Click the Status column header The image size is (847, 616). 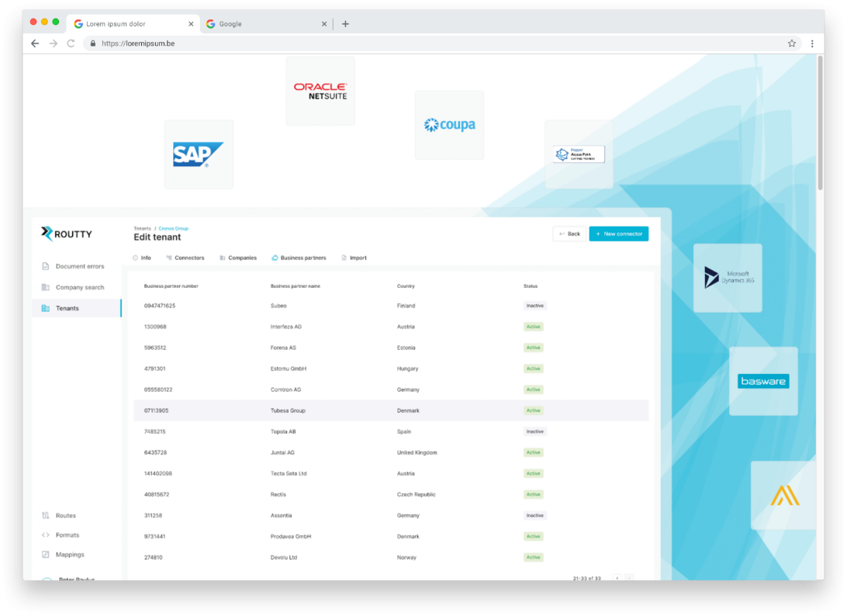(x=531, y=286)
